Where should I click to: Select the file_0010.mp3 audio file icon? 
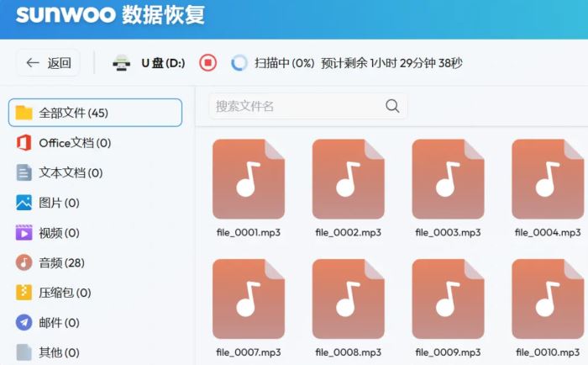[548, 299]
